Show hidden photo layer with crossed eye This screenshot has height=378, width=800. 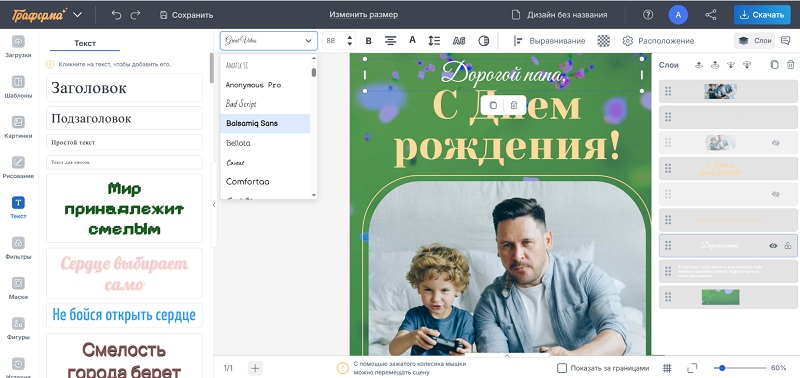[776, 143]
